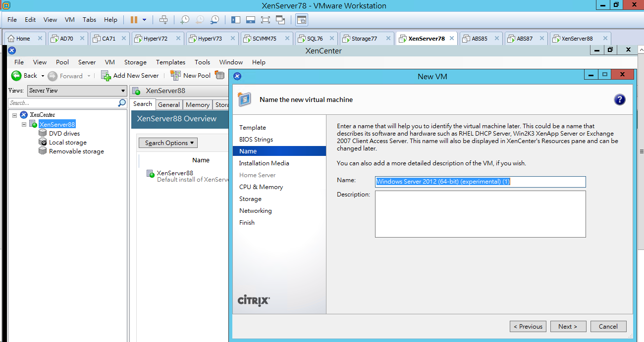Click the Take Snapshot icon in VMware toolbar

pyautogui.click(x=184, y=20)
